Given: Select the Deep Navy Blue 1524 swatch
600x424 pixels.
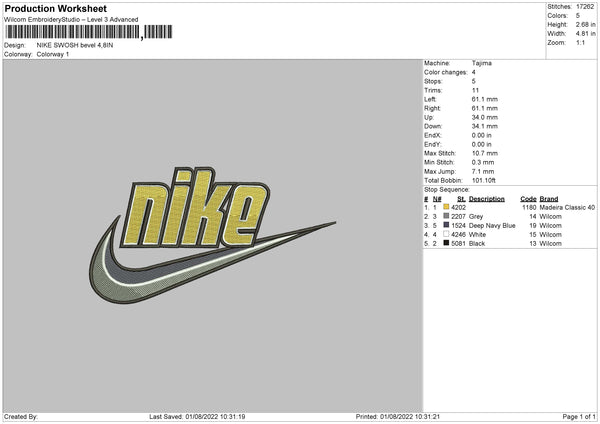Looking at the screenshot, I should 446,225.
